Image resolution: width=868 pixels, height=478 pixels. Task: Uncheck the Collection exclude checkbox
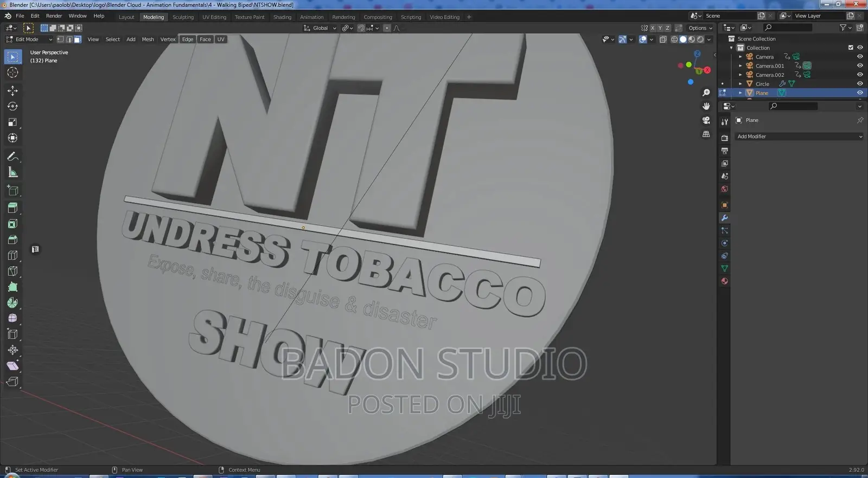[x=851, y=48]
